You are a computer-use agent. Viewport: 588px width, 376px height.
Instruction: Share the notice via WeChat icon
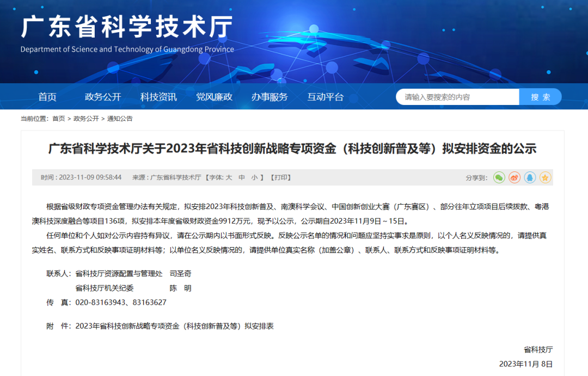tap(499, 177)
